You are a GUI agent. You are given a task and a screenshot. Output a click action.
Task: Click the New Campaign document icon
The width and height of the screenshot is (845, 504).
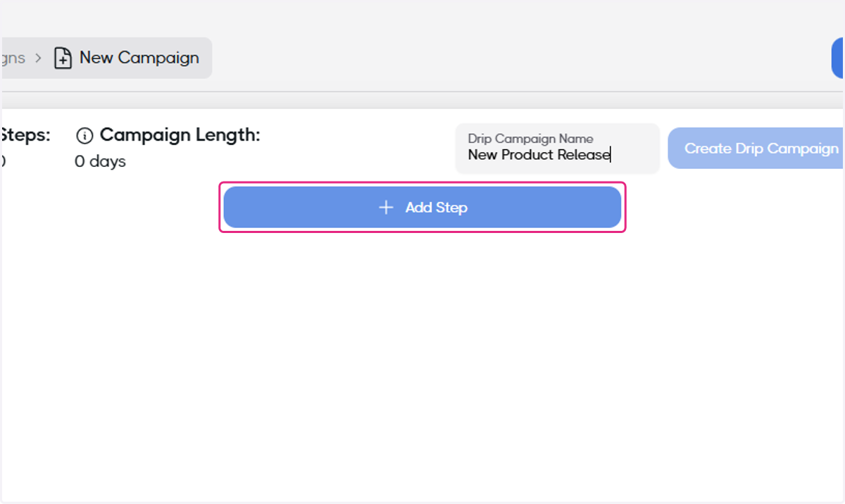63,58
